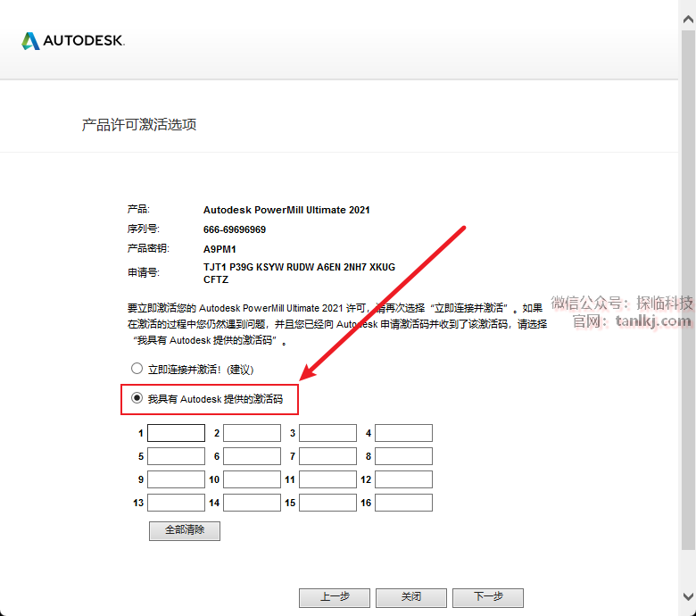Click the request code starting TJT1 P39G
696x616 pixels.
(299, 273)
